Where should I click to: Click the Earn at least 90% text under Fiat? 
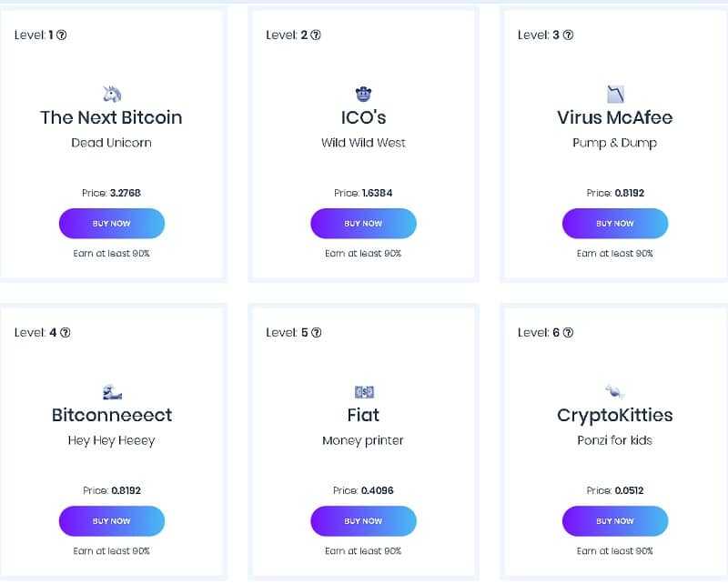pos(363,550)
